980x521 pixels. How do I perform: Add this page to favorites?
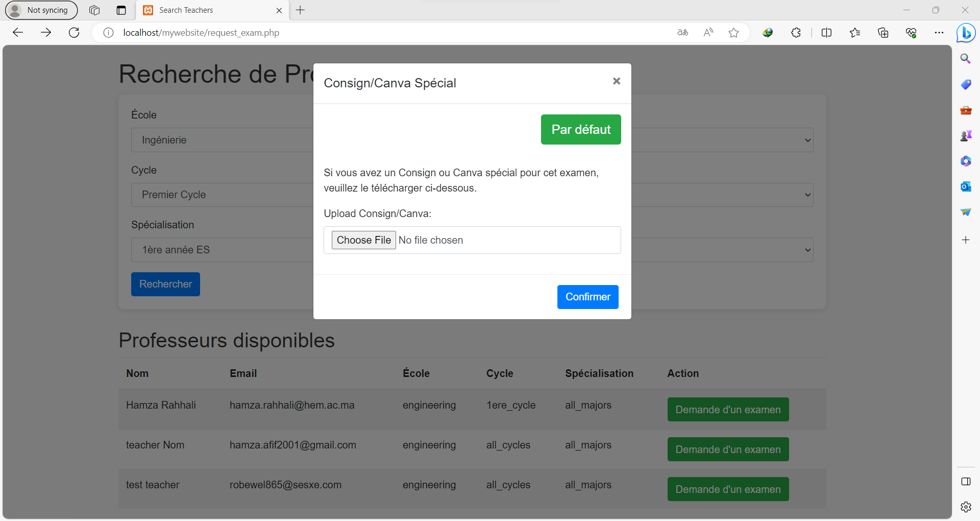click(733, 33)
